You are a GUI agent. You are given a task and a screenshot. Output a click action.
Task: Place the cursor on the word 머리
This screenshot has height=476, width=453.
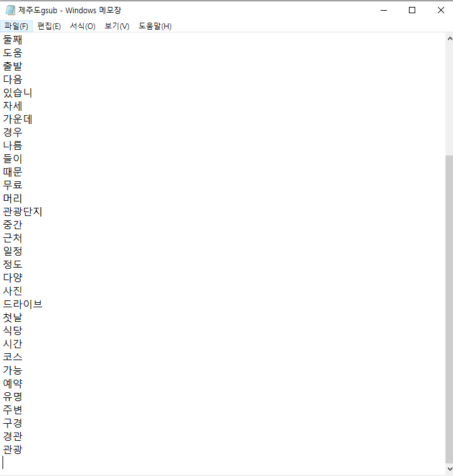(13, 198)
